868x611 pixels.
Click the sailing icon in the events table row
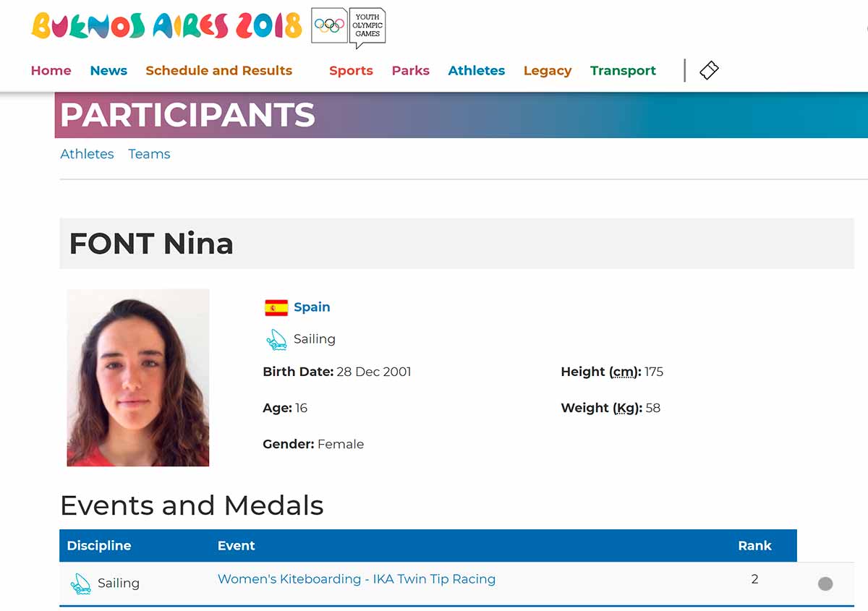[81, 583]
